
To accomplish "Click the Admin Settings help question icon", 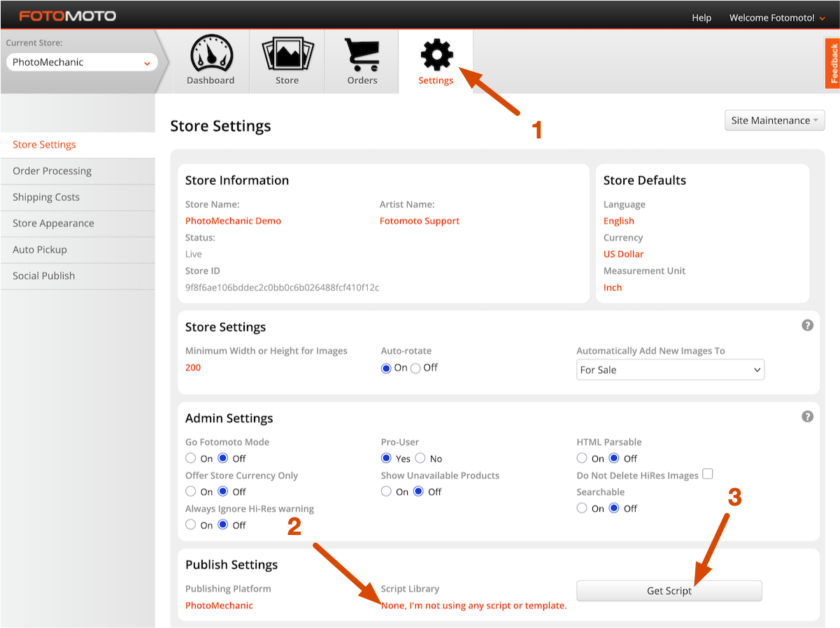I will tap(808, 416).
